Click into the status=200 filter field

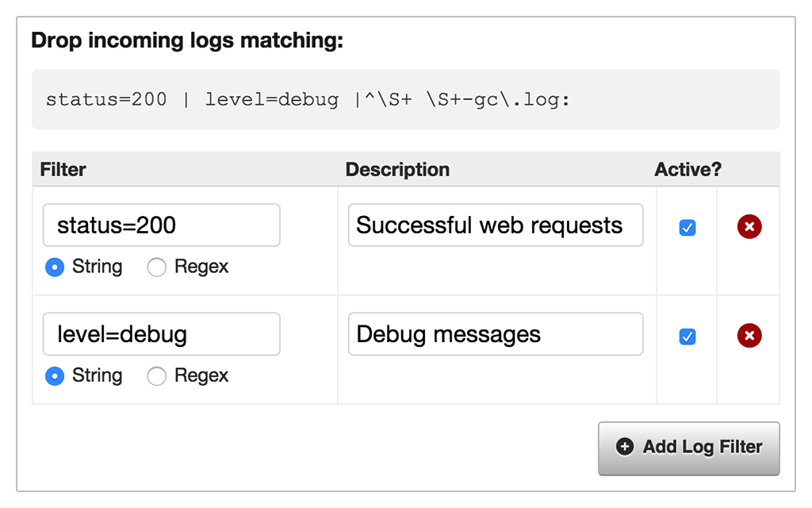(161, 225)
